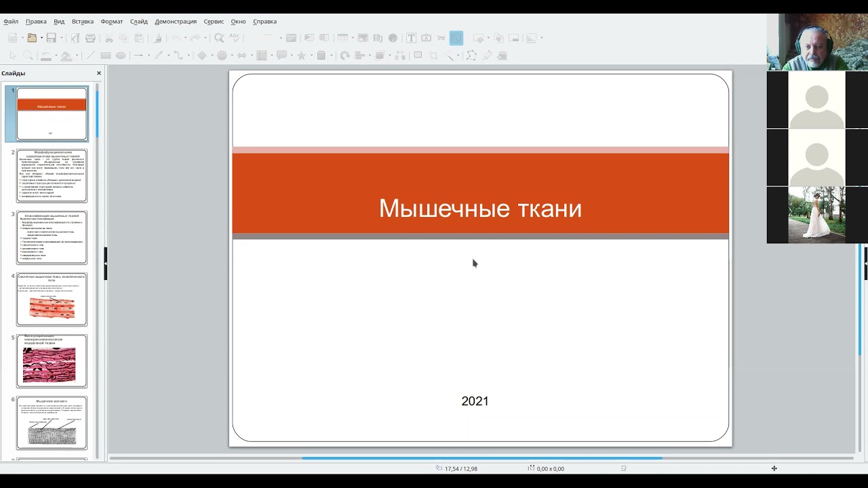This screenshot has height=488, width=868.
Task: Expand the Callouts shapes dropdown
Action: [x=292, y=56]
